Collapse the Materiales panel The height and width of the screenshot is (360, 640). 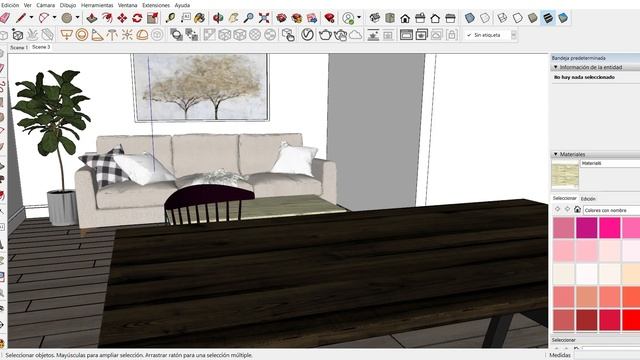pos(556,154)
